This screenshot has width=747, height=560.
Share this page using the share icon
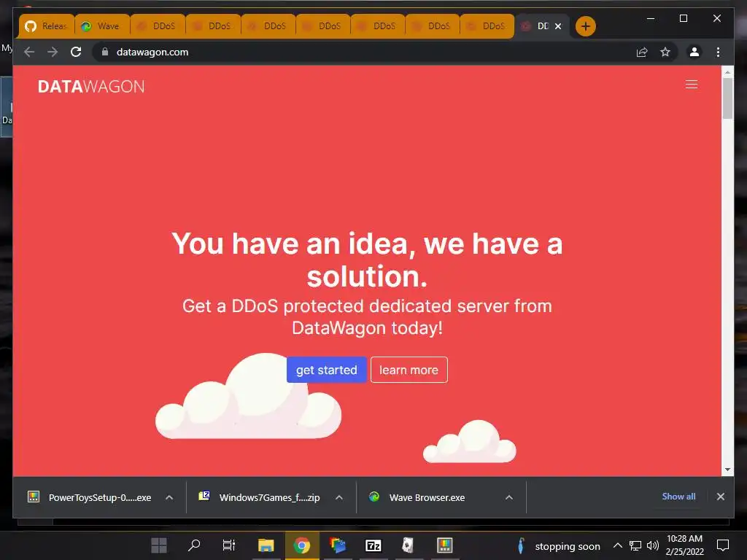[642, 52]
